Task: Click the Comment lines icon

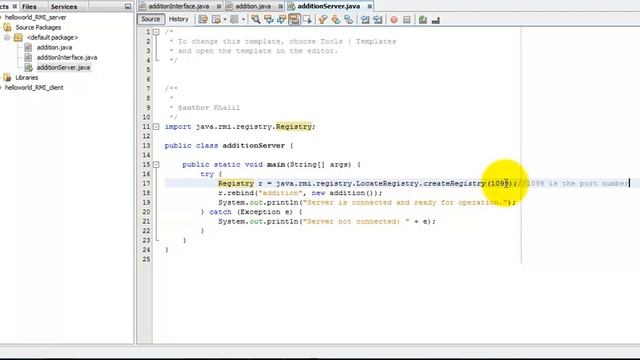Action: (x=423, y=20)
